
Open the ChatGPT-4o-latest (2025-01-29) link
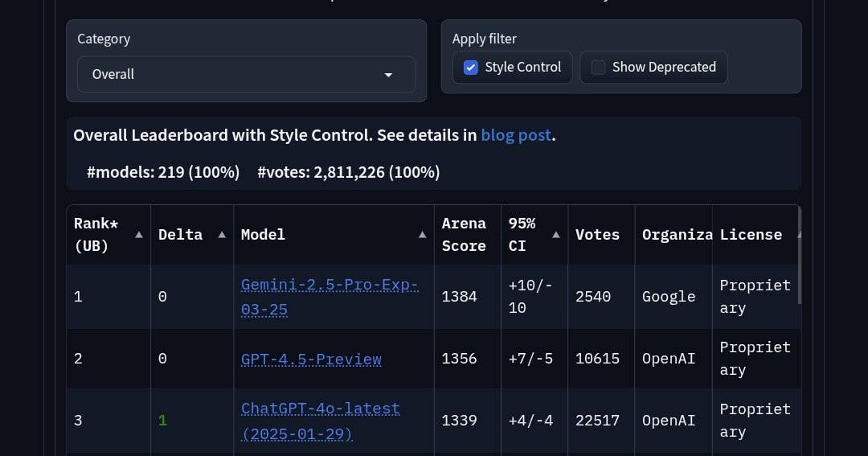[x=321, y=421]
